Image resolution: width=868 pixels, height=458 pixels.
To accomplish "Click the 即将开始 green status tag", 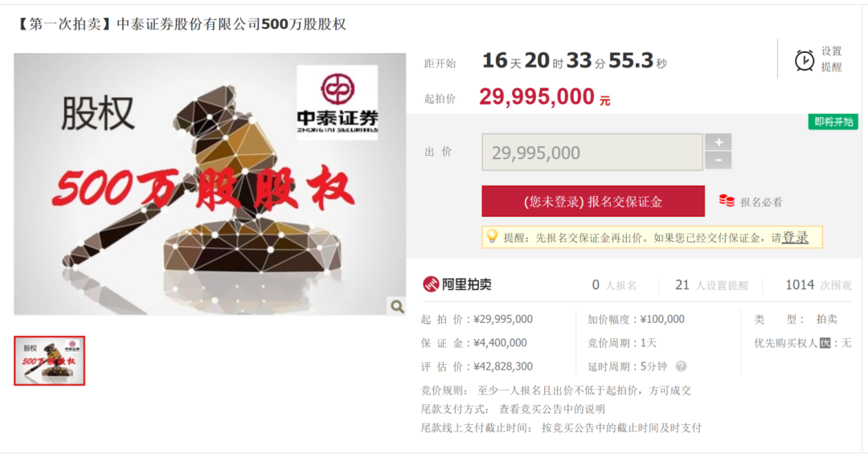I will coord(833,121).
